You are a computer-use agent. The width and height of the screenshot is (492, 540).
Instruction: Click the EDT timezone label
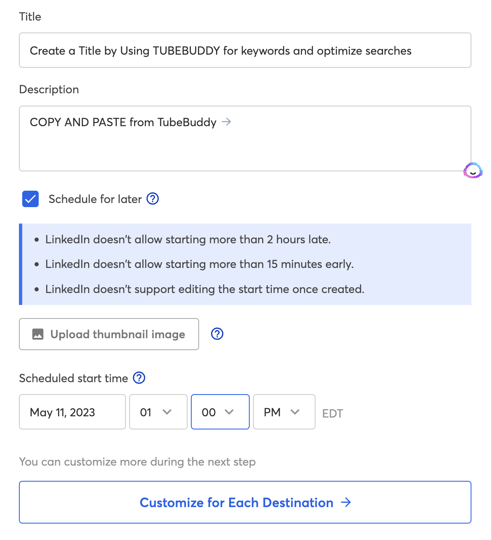point(332,413)
